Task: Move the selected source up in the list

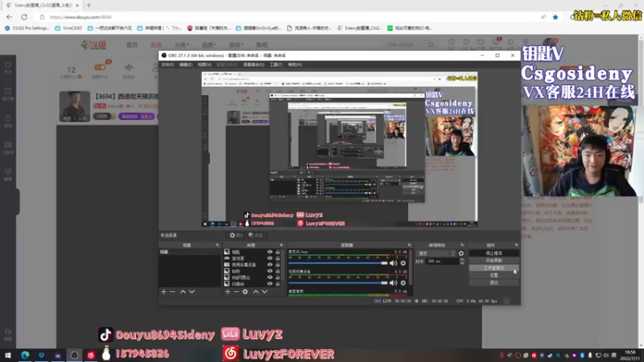Action: (255, 292)
